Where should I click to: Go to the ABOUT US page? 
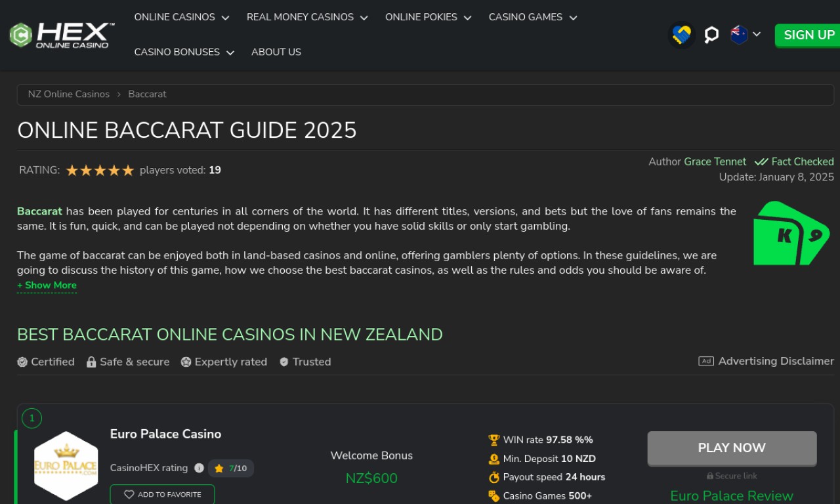(x=276, y=52)
